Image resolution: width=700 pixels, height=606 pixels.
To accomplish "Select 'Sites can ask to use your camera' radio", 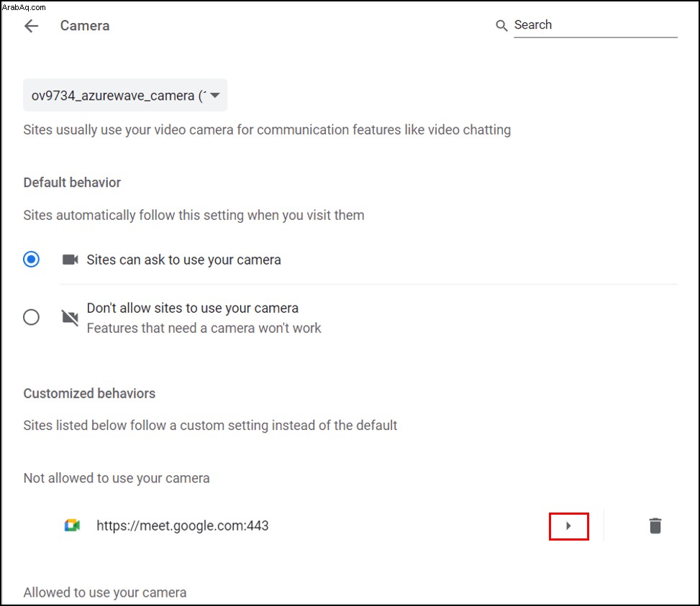I will [31, 259].
